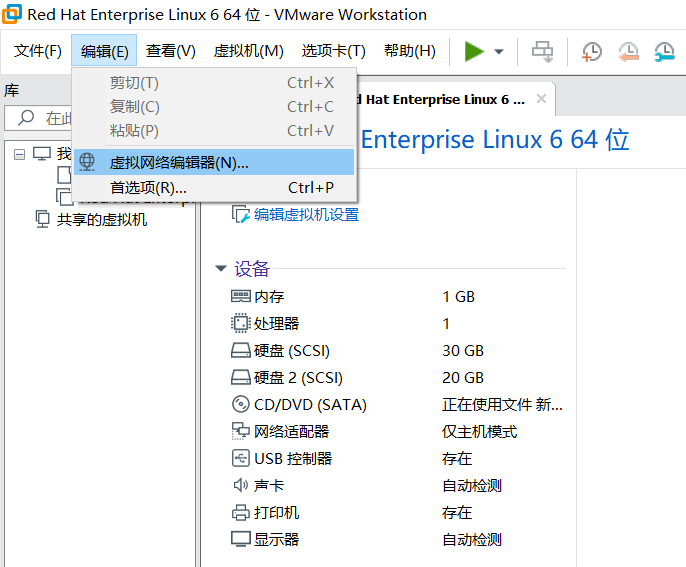The width and height of the screenshot is (686, 567).
Task: Close the Red Hat Enterprise Linux 6 tab
Action: (541, 99)
